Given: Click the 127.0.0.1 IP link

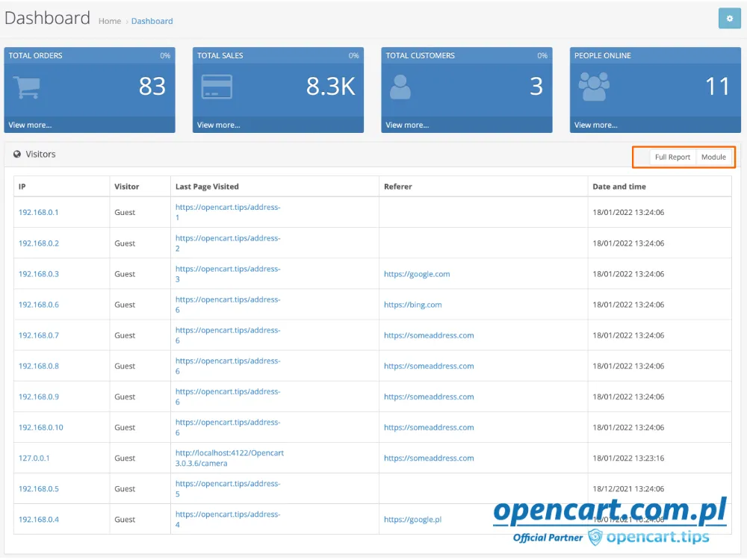Looking at the screenshot, I should point(34,458).
